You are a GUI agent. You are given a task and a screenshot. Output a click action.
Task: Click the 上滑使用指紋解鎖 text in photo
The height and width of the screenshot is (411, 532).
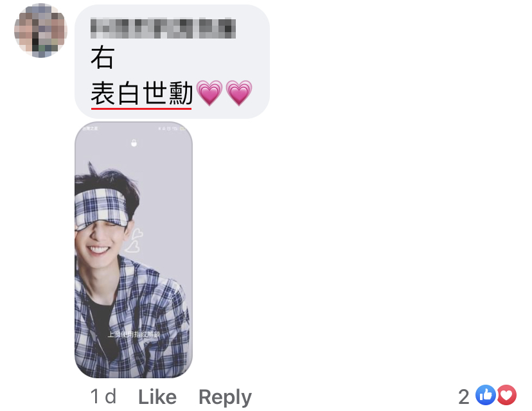coord(134,335)
